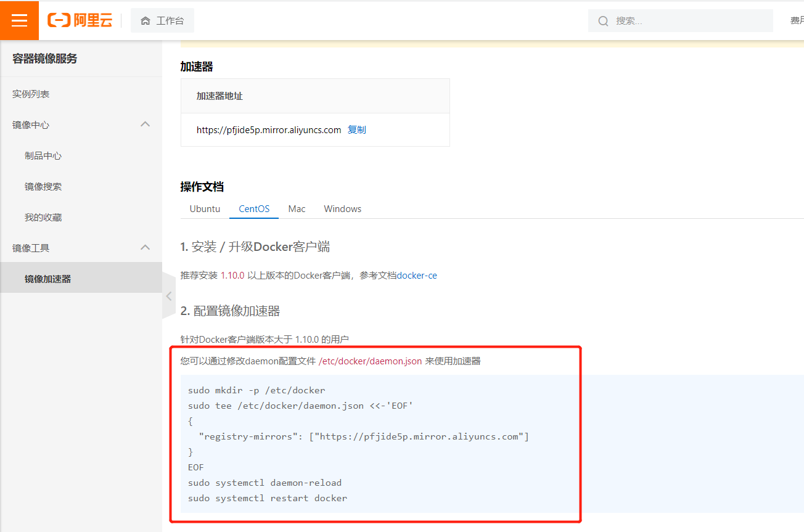
Task: Click the 1.10.0 version number in install text
Action: [232, 276]
